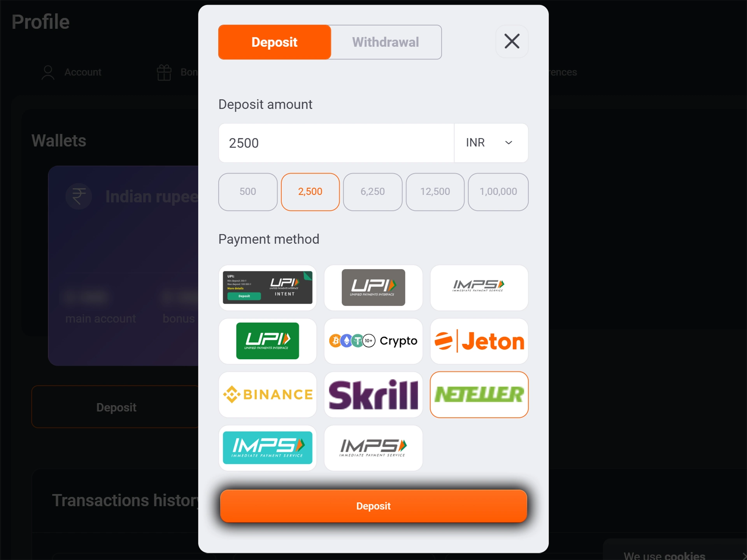The height and width of the screenshot is (560, 747).
Task: Select IMPS Immediate Payment Service icon
Action: click(479, 287)
